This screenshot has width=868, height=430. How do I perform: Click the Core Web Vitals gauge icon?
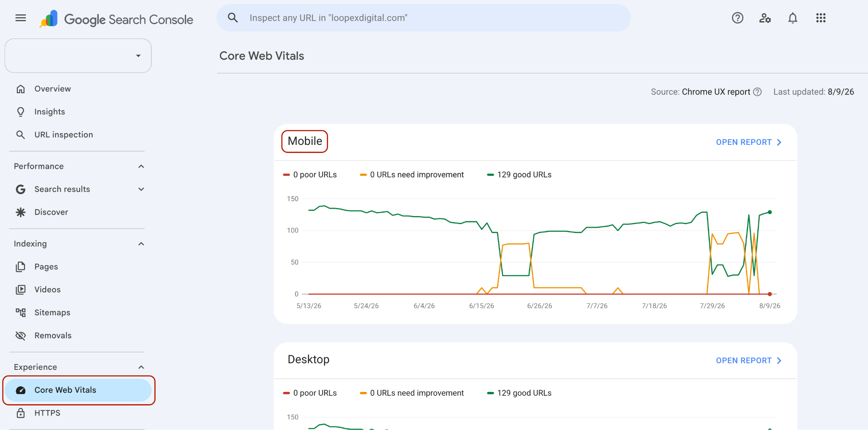tap(20, 390)
